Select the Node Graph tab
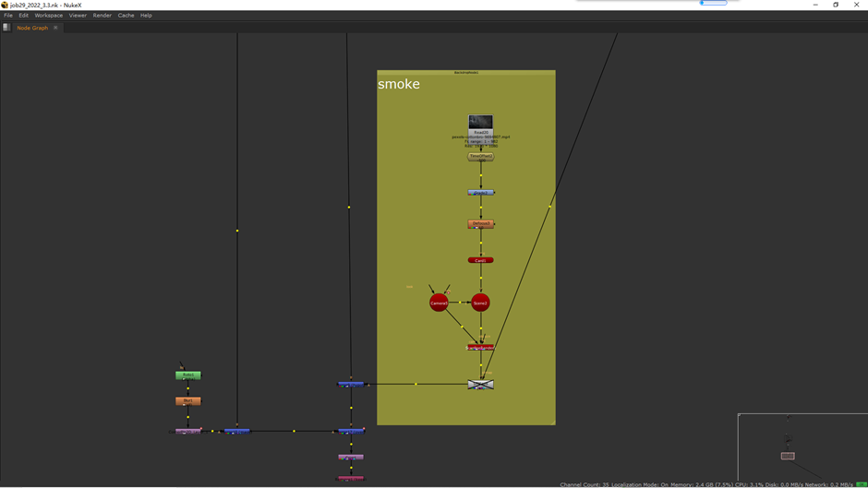868x488 pixels. pos(32,28)
